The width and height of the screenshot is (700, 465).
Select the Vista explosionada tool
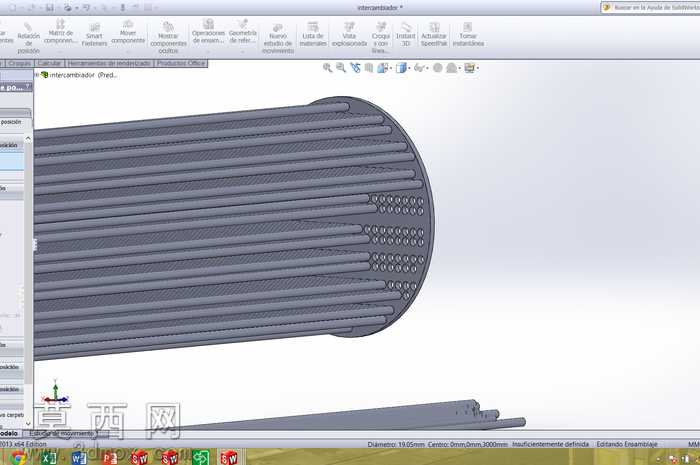coord(349,34)
